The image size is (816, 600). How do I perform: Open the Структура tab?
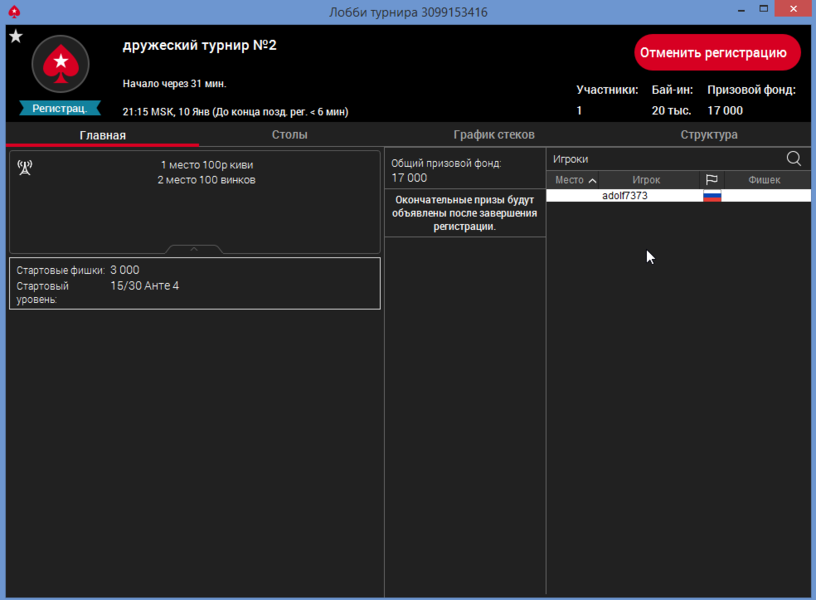[x=709, y=135]
